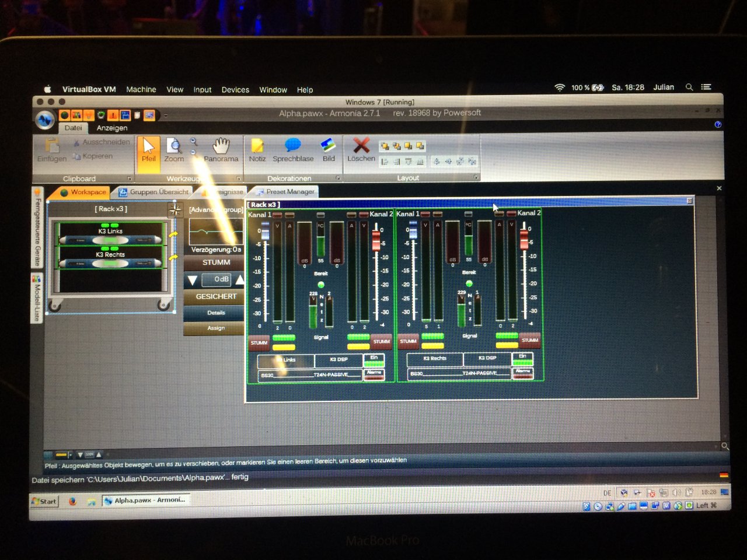
Task: Open Windows Explorer folder in the taskbar
Action: coord(91,501)
